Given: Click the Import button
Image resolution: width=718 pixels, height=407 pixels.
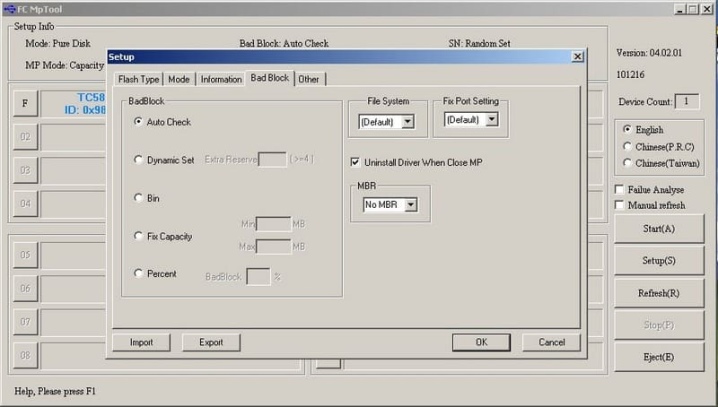Looking at the screenshot, I should tap(141, 342).
